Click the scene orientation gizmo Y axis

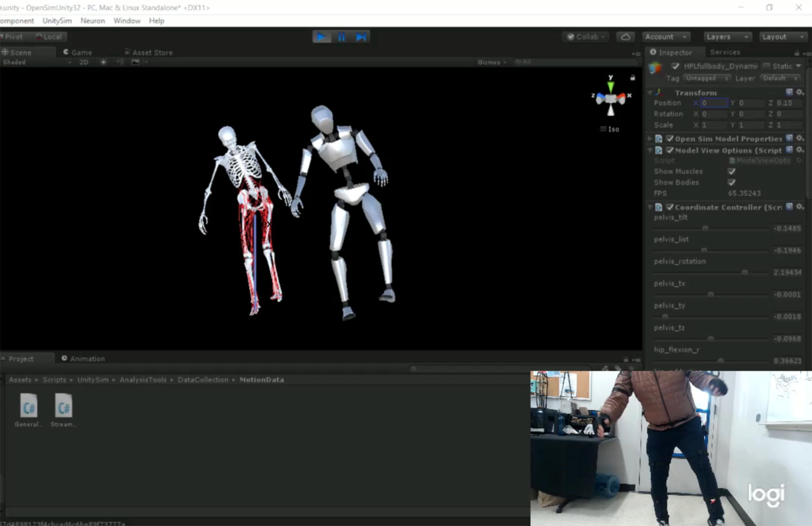coord(610,86)
